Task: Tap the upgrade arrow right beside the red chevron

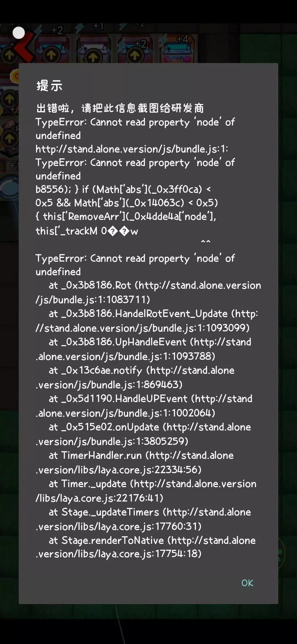Action: click(51, 56)
